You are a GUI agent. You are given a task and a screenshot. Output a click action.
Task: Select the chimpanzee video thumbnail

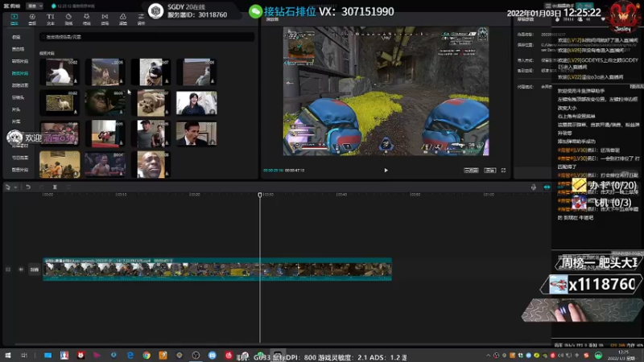(105, 102)
